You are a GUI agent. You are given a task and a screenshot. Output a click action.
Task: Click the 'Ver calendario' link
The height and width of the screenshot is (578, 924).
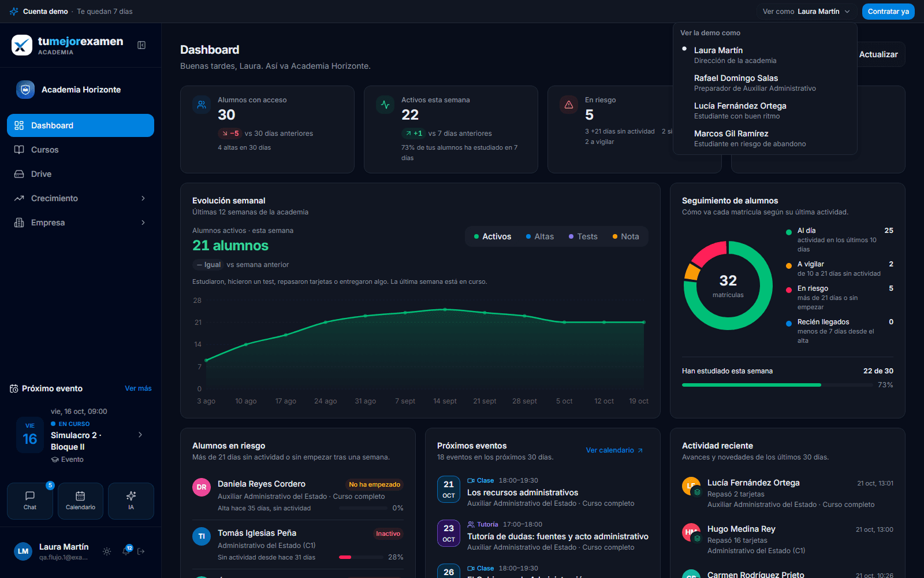[614, 450]
